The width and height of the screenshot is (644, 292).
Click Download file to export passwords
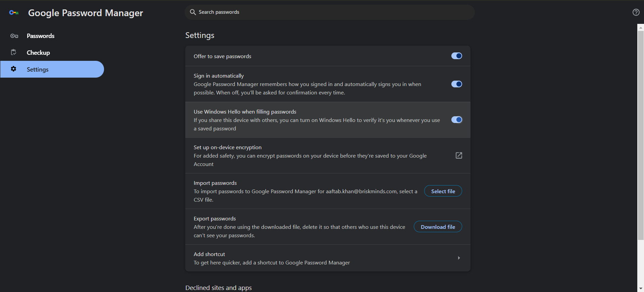click(438, 227)
